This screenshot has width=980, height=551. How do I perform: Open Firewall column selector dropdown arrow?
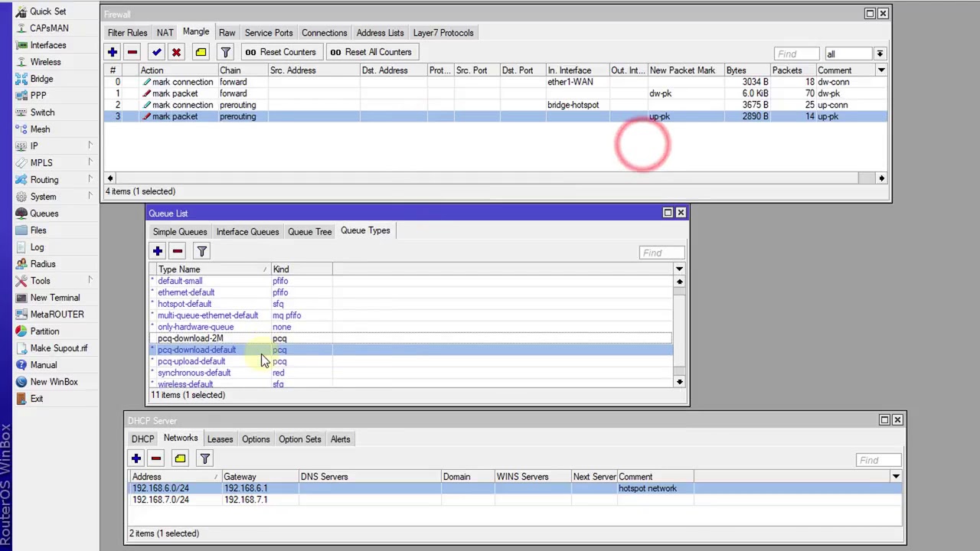pos(881,70)
